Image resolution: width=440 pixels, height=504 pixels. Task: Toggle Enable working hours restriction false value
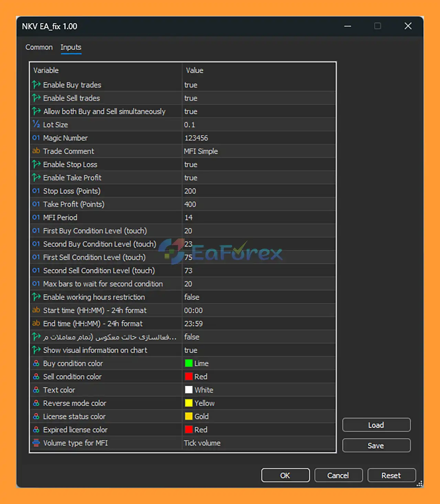click(x=192, y=297)
